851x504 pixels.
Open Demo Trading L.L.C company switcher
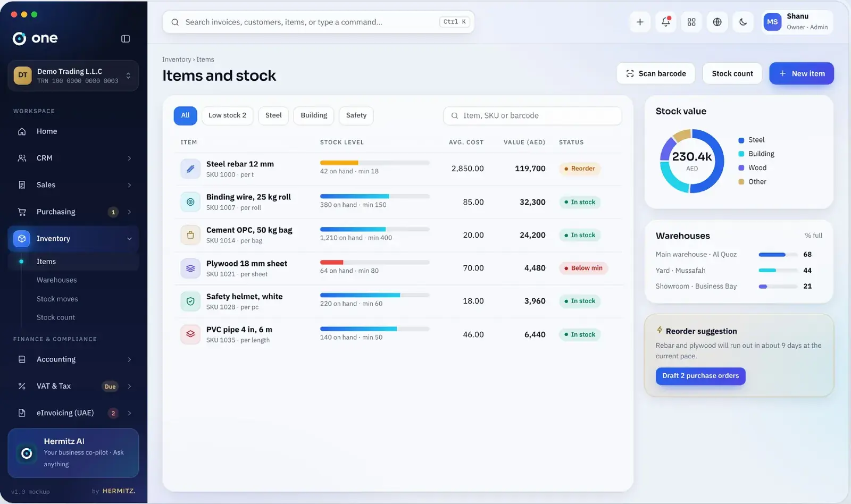pyautogui.click(x=73, y=75)
